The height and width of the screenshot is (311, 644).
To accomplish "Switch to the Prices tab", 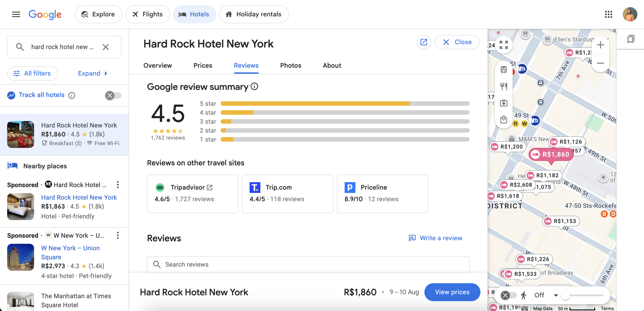I will click(203, 65).
